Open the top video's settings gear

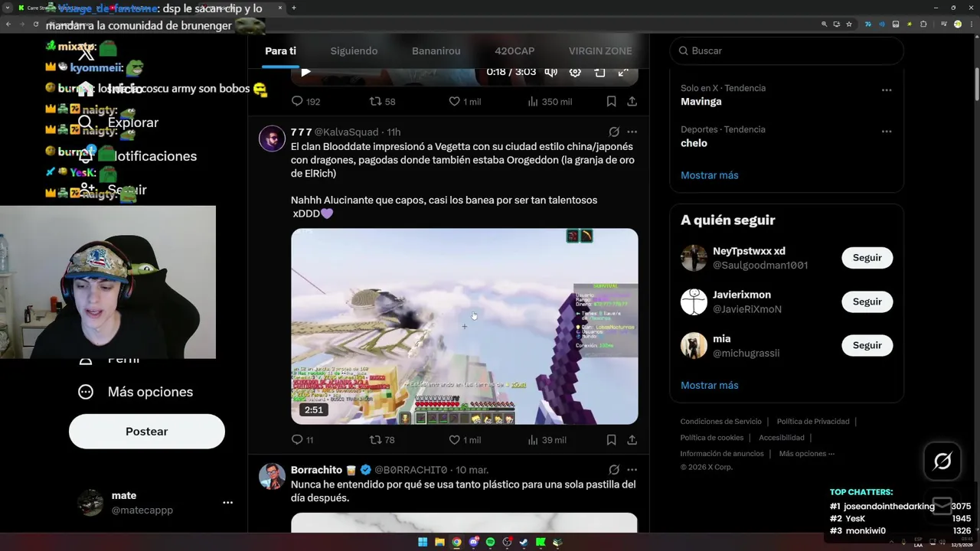575,72
